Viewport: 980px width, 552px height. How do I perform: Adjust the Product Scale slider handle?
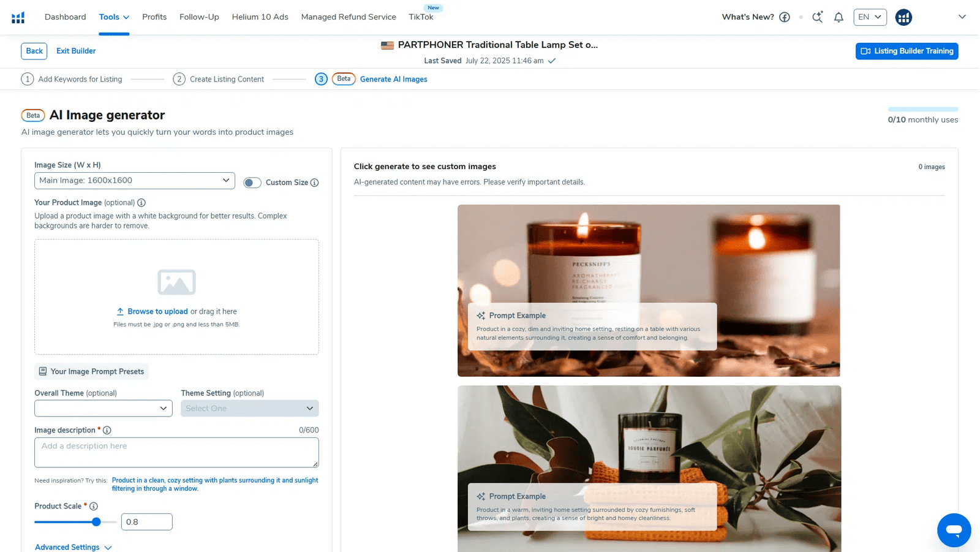(96, 522)
